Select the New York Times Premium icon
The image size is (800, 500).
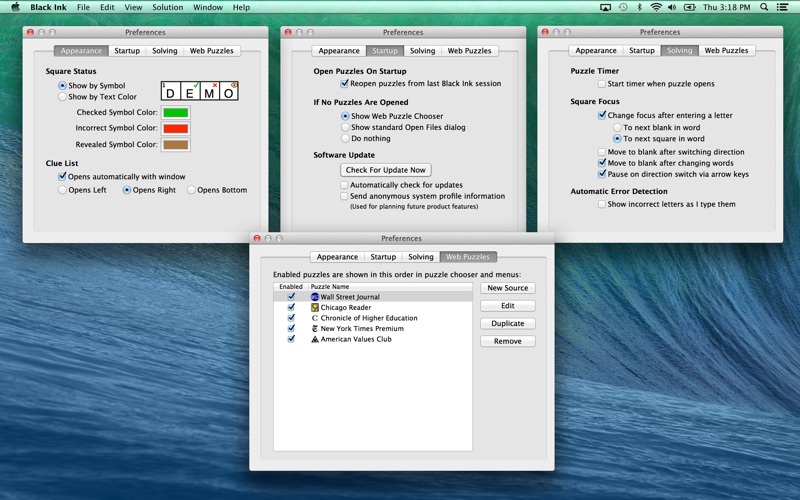tap(315, 329)
